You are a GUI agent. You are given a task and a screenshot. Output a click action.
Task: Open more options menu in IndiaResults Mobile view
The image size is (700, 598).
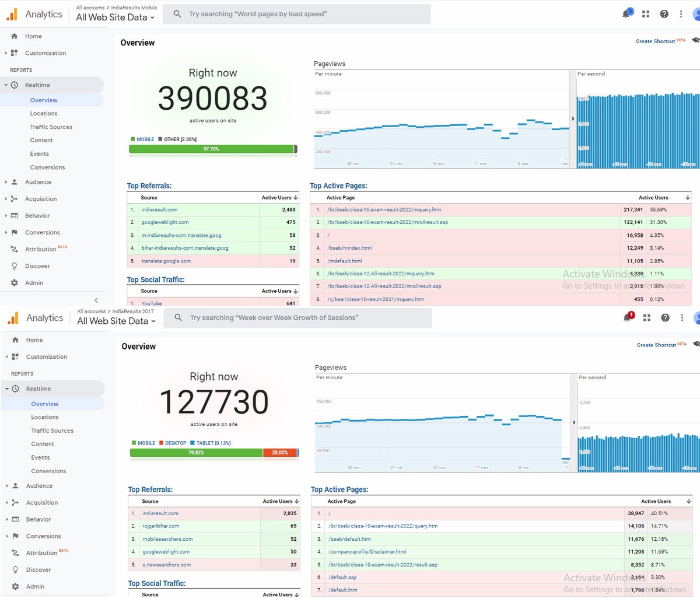point(681,14)
